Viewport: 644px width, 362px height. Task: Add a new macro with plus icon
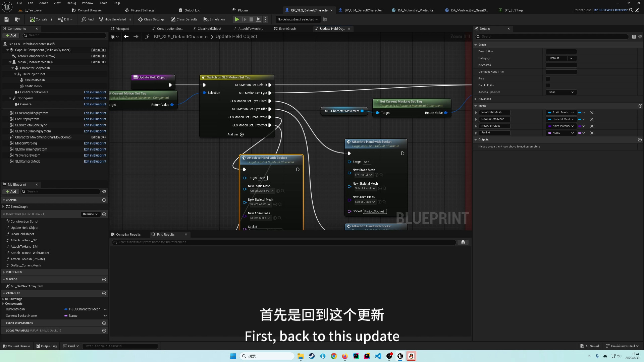click(104, 280)
